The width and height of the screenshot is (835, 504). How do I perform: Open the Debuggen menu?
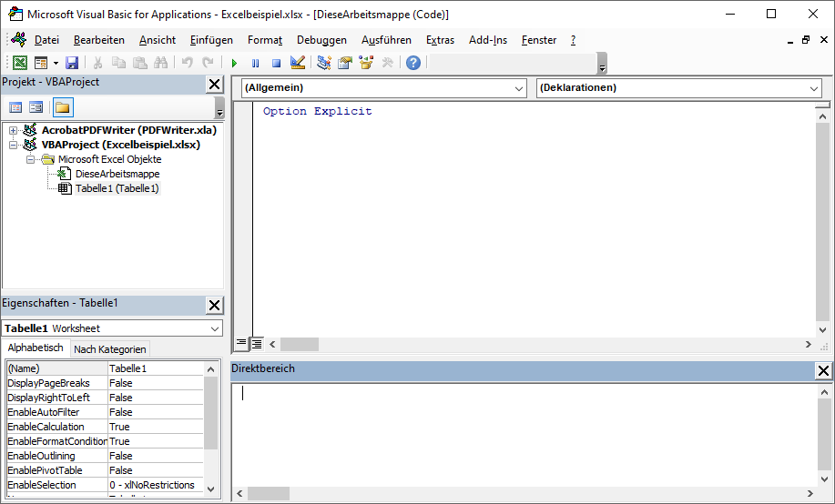[x=321, y=40]
